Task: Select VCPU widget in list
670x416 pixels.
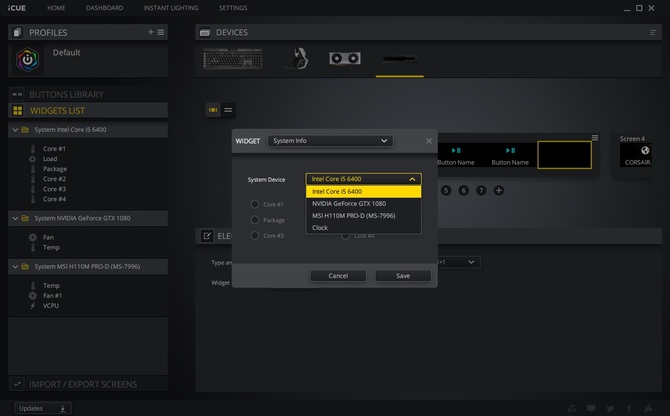Action: click(x=51, y=306)
